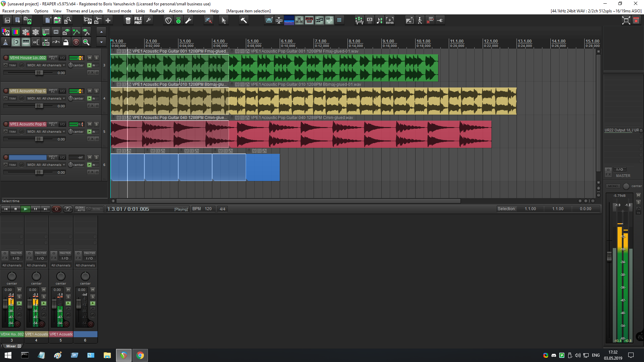Click the metronome icon in toolbar
The image size is (644, 362).
click(x=6, y=42)
